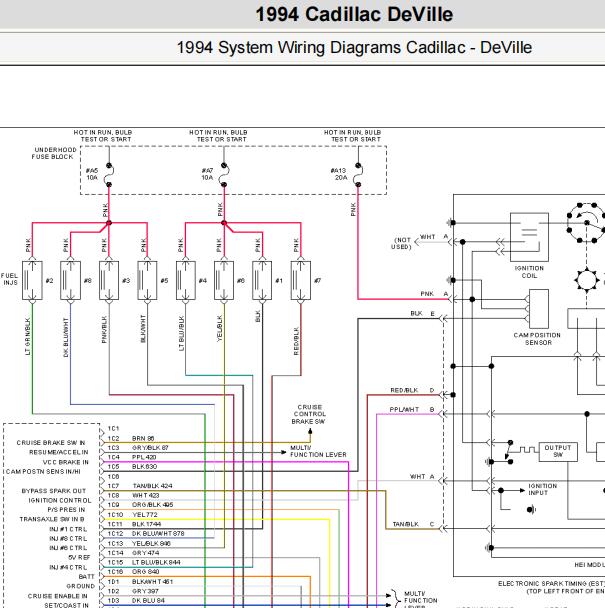Click the 'PNK/BLK' wire label
Viewport: 605px width, 608px height.
tap(104, 329)
